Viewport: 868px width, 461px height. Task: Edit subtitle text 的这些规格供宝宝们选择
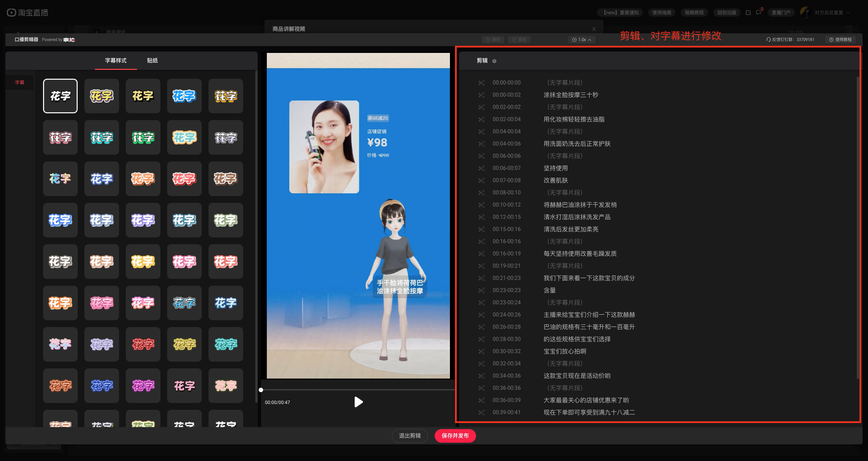(x=577, y=339)
